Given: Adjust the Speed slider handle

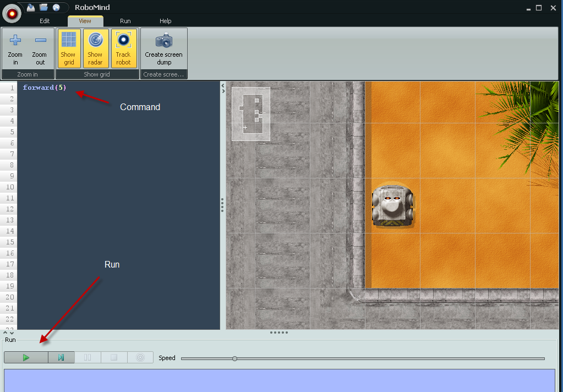Looking at the screenshot, I should [234, 358].
